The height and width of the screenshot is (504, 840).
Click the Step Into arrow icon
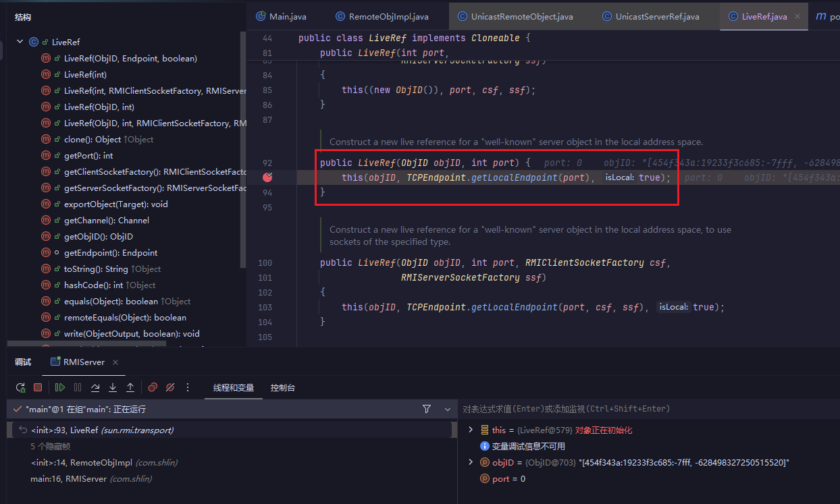tap(113, 387)
